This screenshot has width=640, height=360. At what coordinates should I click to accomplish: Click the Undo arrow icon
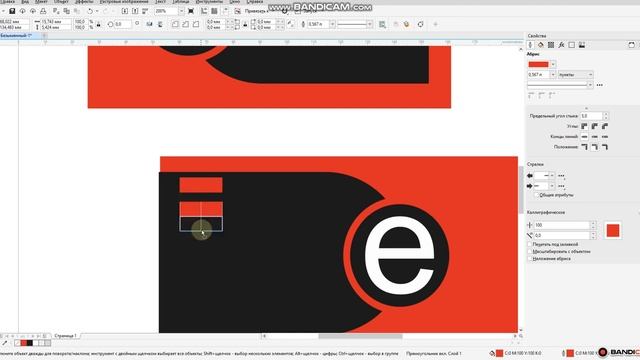click(90, 11)
